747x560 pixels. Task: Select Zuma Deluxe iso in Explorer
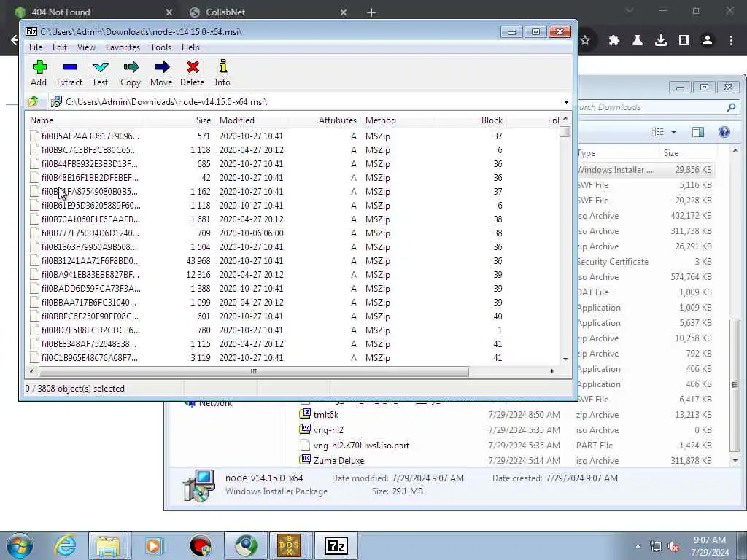click(x=338, y=461)
